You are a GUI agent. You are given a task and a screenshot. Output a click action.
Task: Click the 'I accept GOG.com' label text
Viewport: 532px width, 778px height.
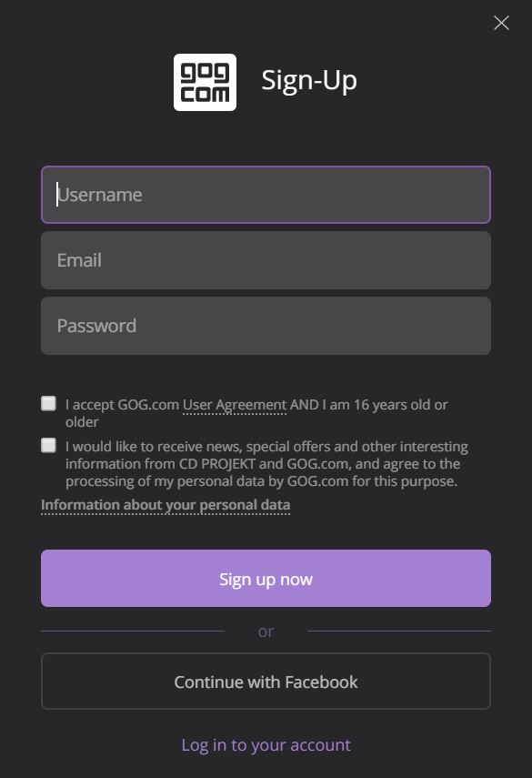[x=123, y=405]
